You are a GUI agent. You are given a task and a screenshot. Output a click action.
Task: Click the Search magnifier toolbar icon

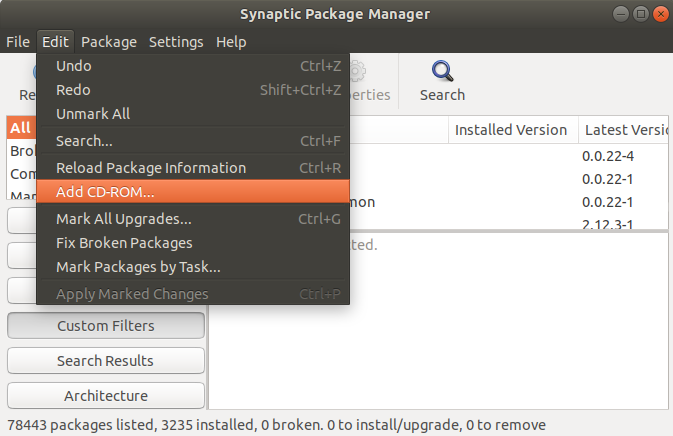click(x=442, y=72)
